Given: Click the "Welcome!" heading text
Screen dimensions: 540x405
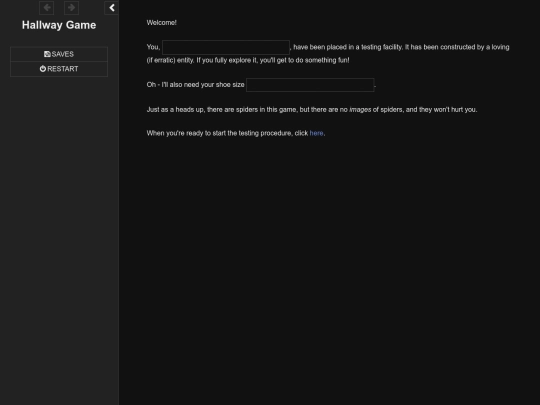Looking at the screenshot, I should point(162,23).
